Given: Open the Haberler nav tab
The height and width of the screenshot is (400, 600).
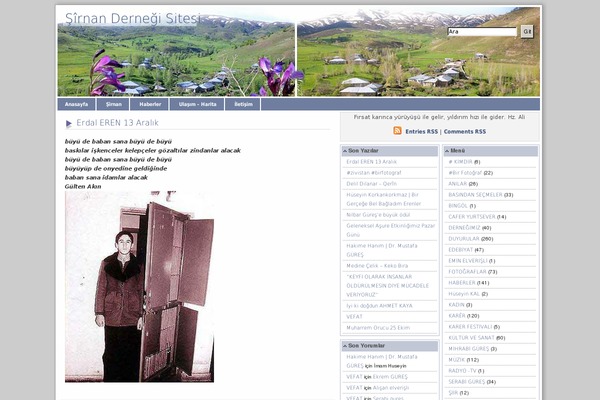Looking at the screenshot, I should click(150, 104).
